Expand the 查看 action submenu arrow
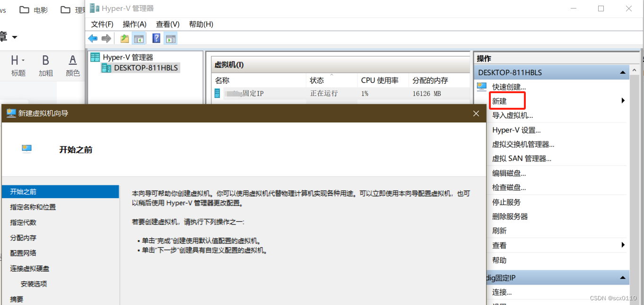 (623, 245)
